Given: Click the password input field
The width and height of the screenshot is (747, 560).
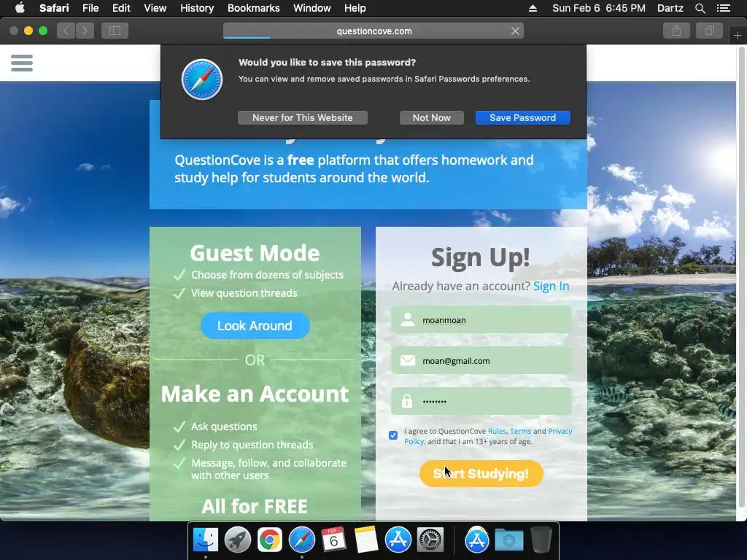Looking at the screenshot, I should coord(481,401).
